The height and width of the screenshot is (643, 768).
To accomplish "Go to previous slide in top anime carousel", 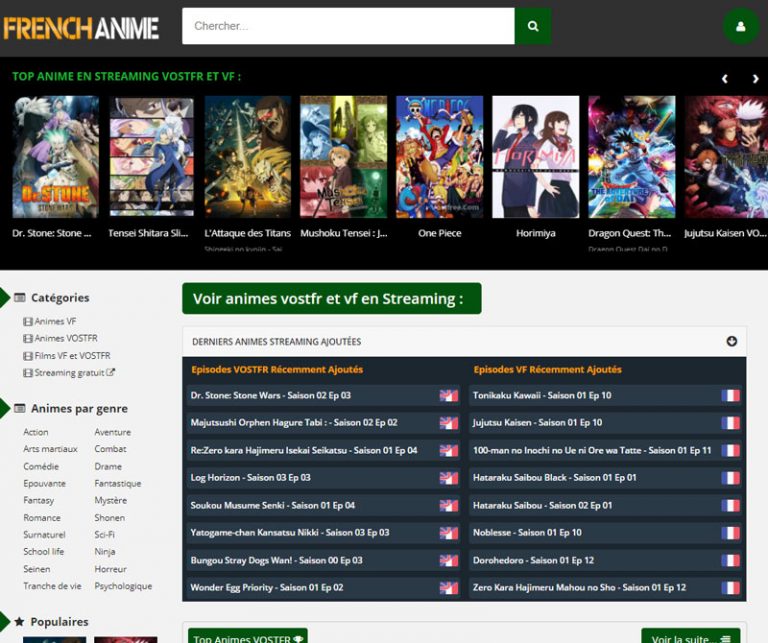I will point(725,79).
